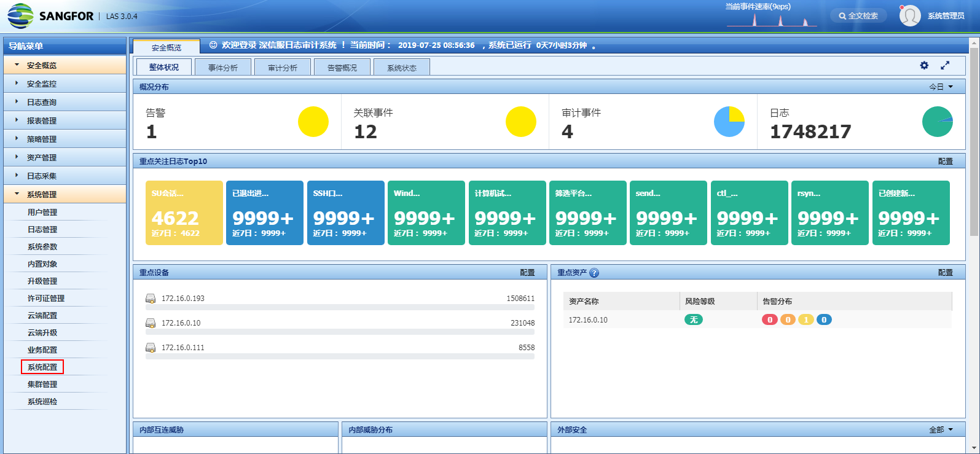
Task: Click device icon for 172.16.0.10
Action: pos(151,323)
